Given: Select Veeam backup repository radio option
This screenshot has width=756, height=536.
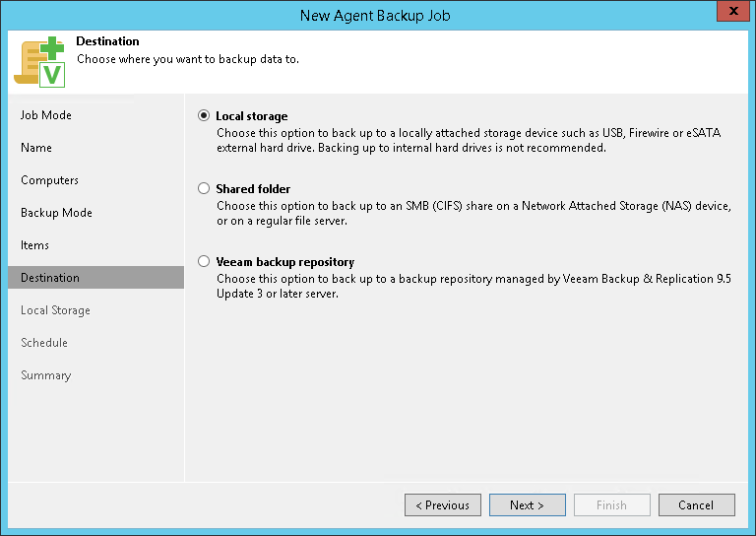Looking at the screenshot, I should pyautogui.click(x=204, y=262).
